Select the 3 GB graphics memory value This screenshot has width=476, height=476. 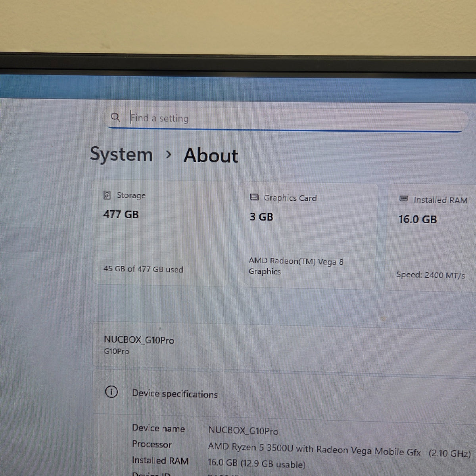coord(261,217)
